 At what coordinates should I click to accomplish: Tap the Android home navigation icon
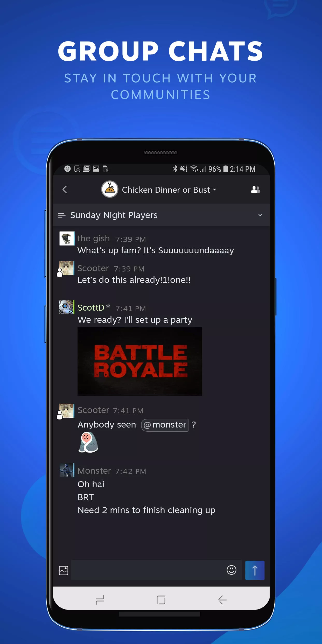[161, 600]
